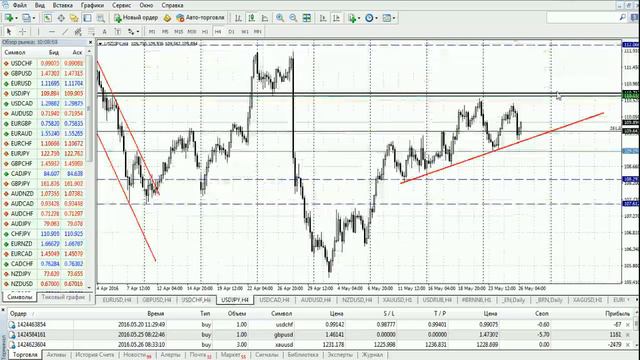The width and height of the screenshot is (640, 360).
Task: Toggle the Terminal panel toolbar icon
Action: 87,18
